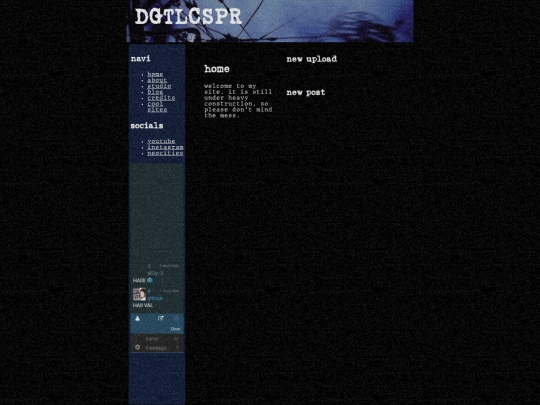The width and height of the screenshot is (540, 405).
Task: Click the faint bell icon in chatbox toolbar
Action: pyautogui.click(x=176, y=319)
